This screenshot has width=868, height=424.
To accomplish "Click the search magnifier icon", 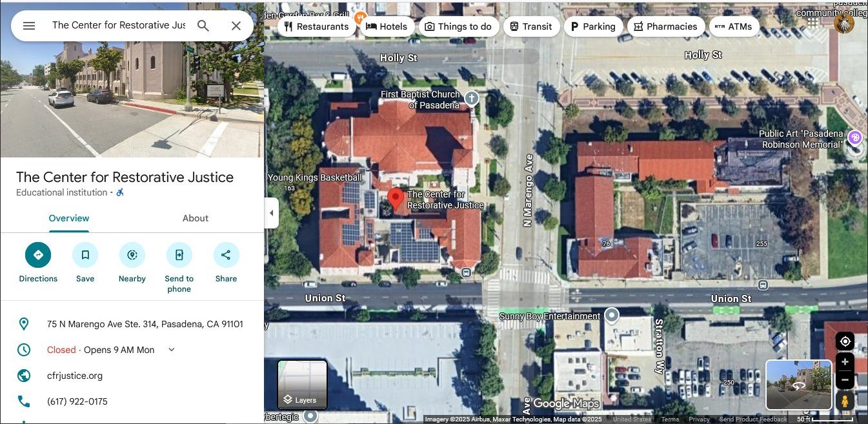I will [x=203, y=26].
